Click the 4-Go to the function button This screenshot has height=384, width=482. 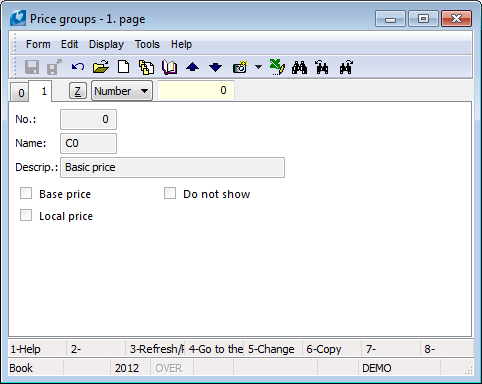214,349
